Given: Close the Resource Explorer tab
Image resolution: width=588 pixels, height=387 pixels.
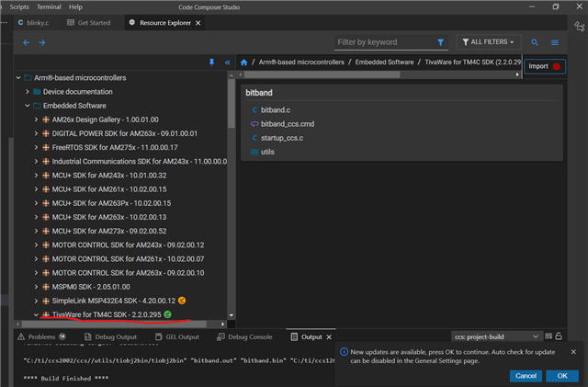Looking at the screenshot, I should [x=198, y=23].
